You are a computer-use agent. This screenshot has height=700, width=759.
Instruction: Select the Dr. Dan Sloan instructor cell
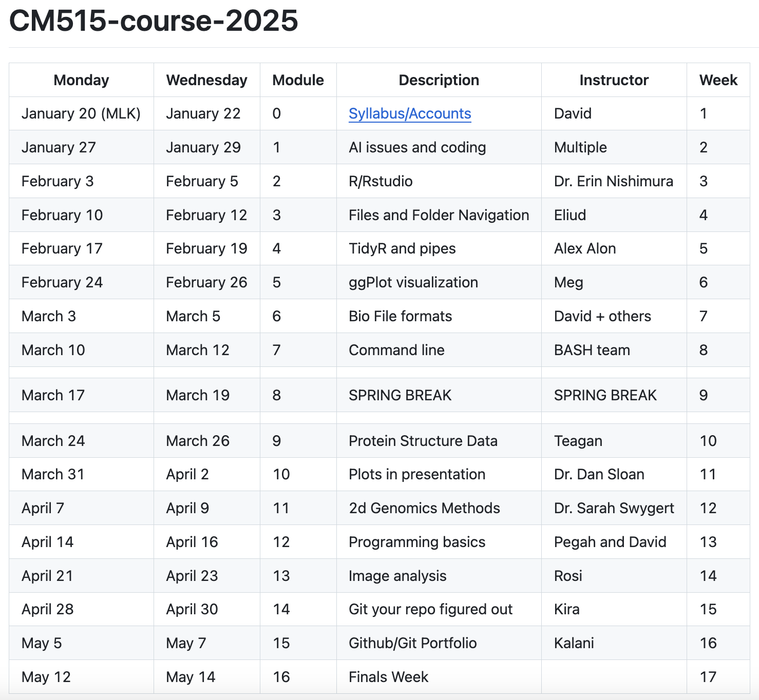pyautogui.click(x=599, y=474)
